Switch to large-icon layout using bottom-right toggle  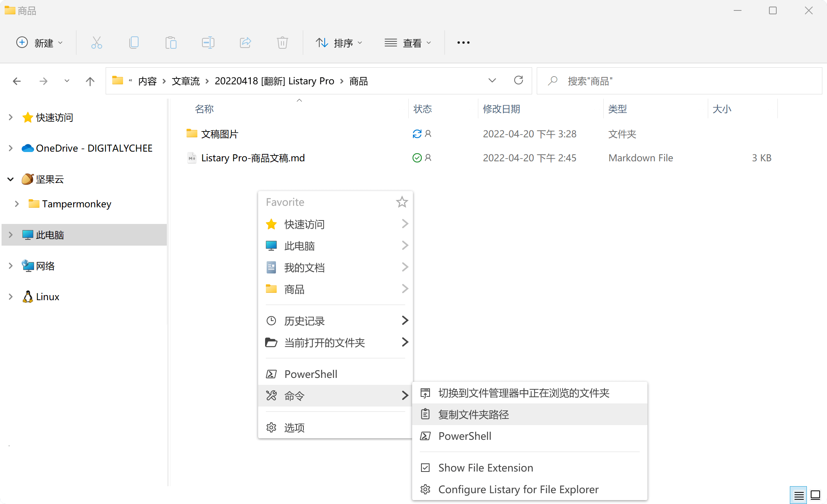[816, 495]
